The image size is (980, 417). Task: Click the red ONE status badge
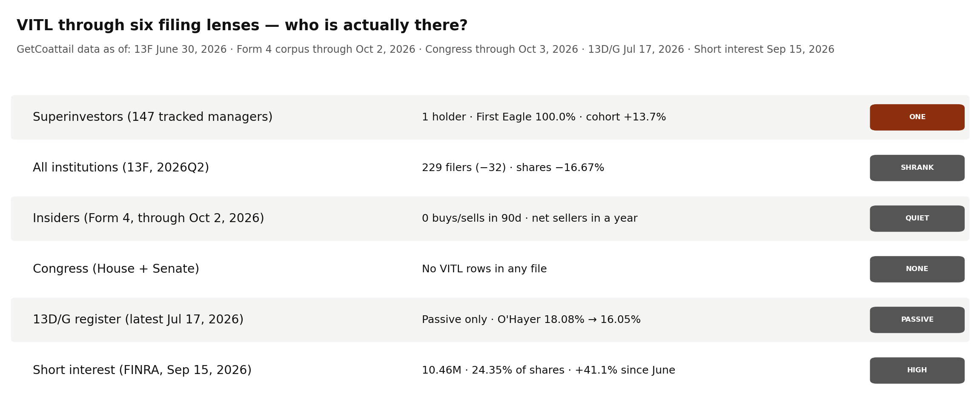point(917,117)
